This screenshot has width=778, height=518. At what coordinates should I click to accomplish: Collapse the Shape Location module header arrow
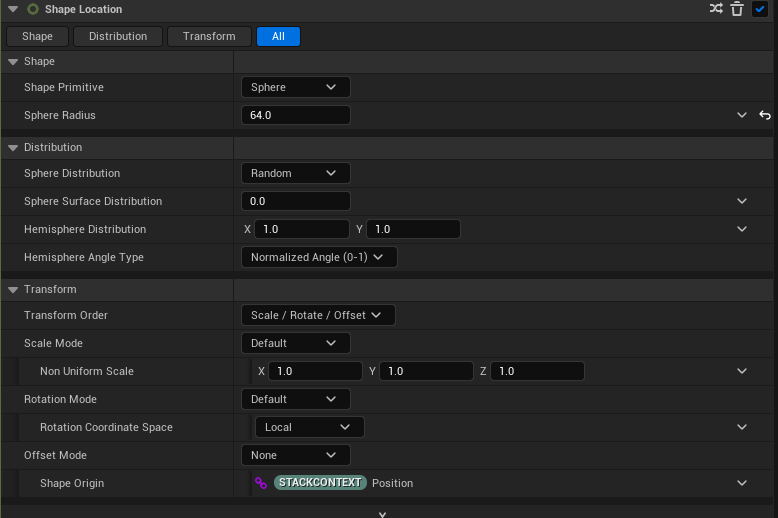[x=13, y=9]
